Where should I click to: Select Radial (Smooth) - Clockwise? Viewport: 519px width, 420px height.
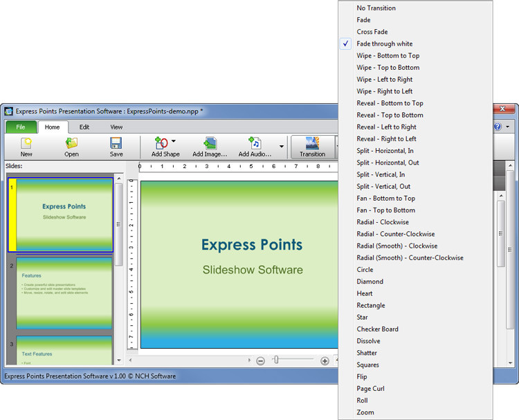415,246
